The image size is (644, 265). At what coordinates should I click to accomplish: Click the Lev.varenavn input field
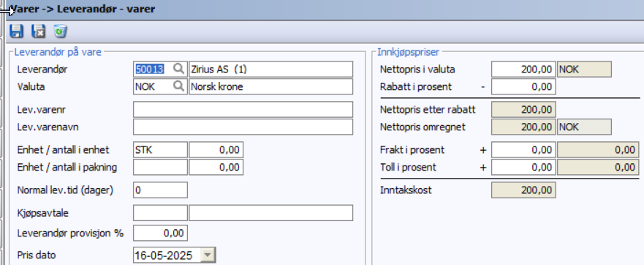[243, 127]
